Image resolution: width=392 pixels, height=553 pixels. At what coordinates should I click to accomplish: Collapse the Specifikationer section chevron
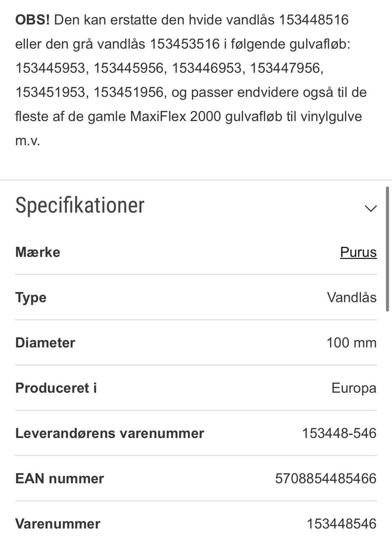[370, 208]
